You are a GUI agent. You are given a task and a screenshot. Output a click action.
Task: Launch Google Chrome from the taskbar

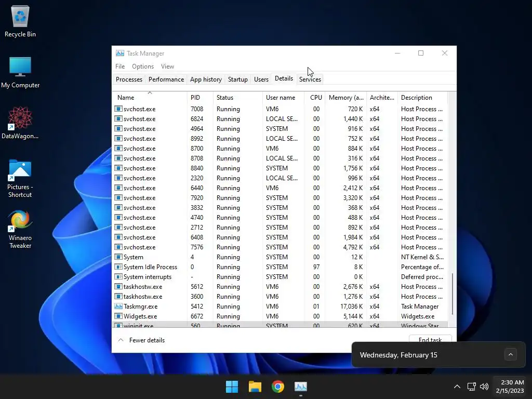pyautogui.click(x=278, y=387)
